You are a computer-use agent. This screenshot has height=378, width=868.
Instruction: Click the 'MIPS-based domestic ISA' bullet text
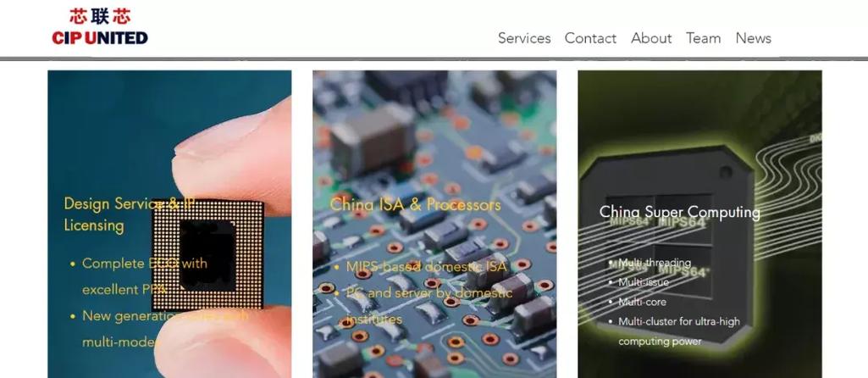coord(426,267)
